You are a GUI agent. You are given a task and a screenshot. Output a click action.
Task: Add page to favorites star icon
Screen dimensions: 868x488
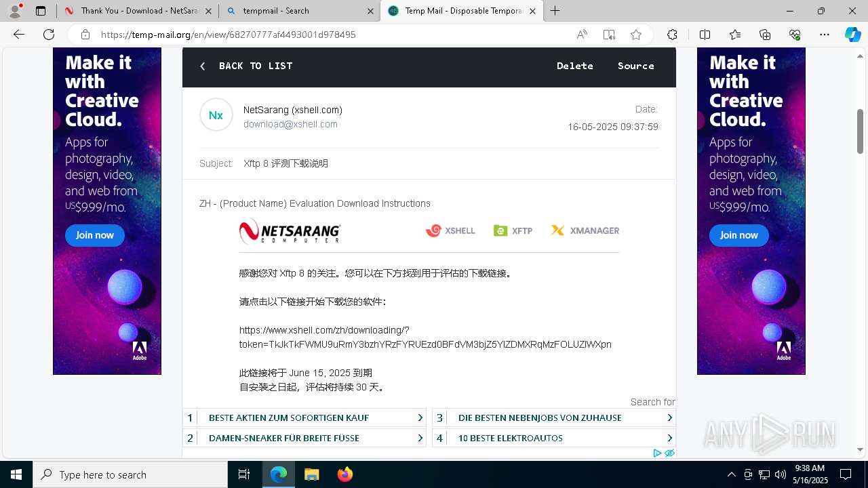click(x=636, y=35)
